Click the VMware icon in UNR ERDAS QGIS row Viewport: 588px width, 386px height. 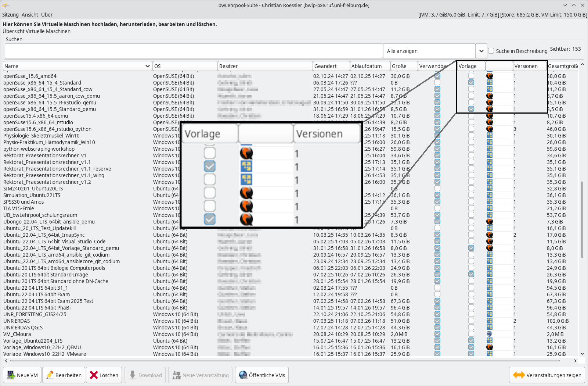[490, 328]
